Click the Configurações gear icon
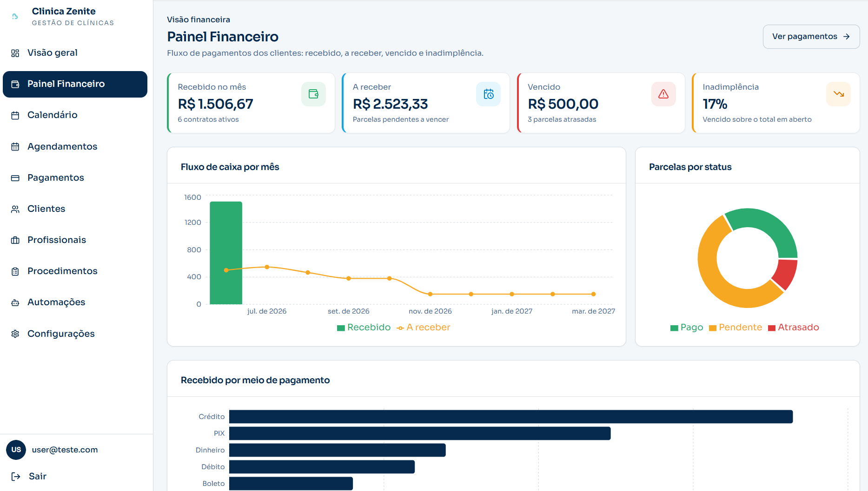 coord(15,334)
